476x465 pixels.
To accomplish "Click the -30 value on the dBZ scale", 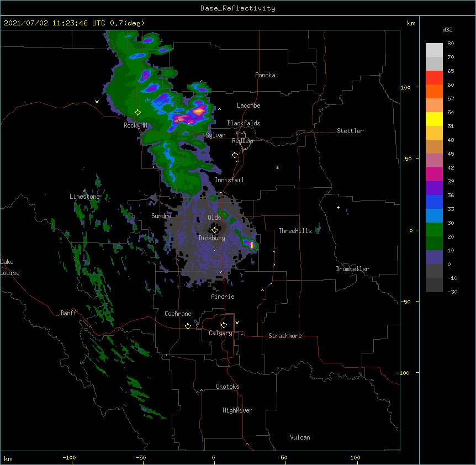I will click(x=452, y=292).
